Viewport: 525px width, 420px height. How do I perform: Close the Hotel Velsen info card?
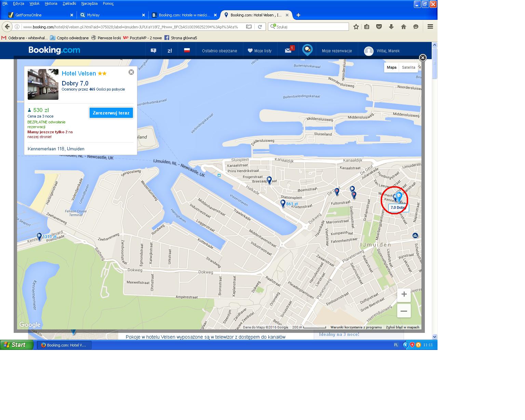pyautogui.click(x=131, y=72)
